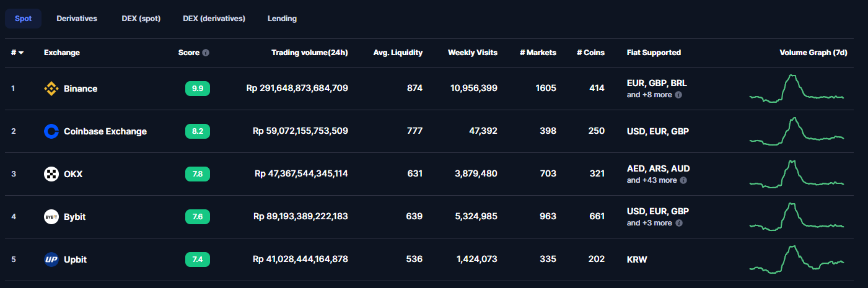This screenshot has width=868, height=288.
Task: Click Binance volume Rp 291,648,873,684,709
Action: [x=297, y=89]
